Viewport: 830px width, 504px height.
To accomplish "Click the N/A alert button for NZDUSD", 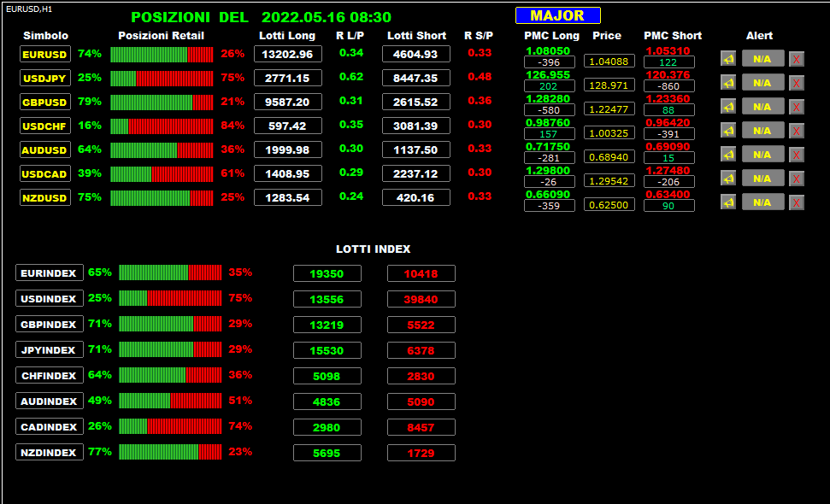I will 762,202.
